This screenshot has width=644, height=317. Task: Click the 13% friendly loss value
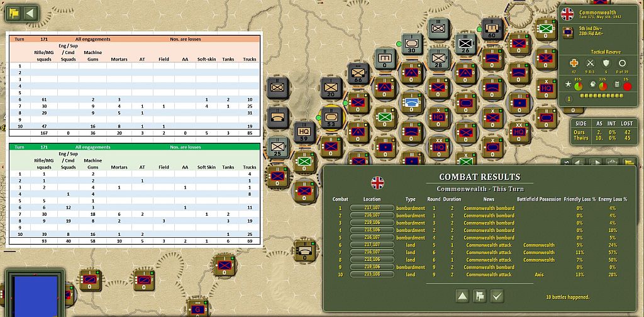click(x=579, y=274)
